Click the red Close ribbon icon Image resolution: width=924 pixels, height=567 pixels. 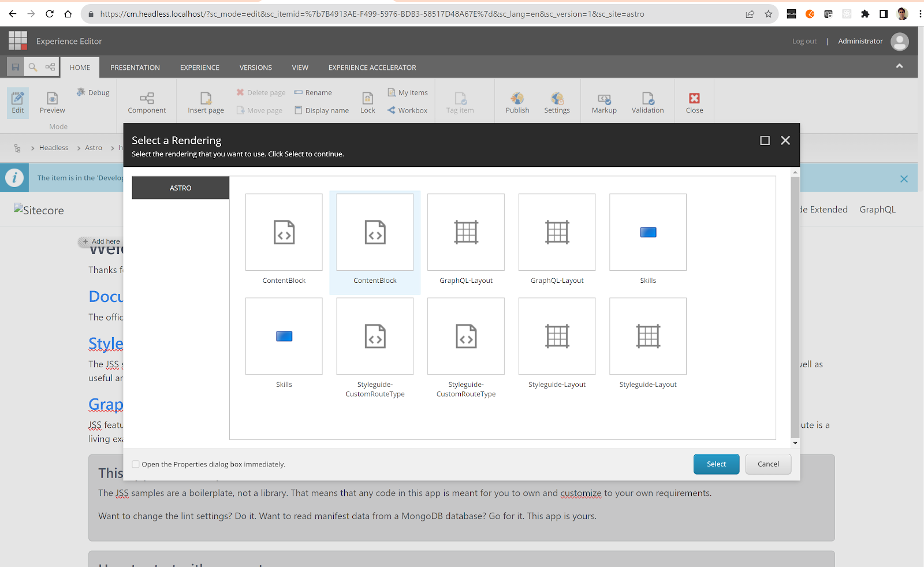(x=694, y=103)
